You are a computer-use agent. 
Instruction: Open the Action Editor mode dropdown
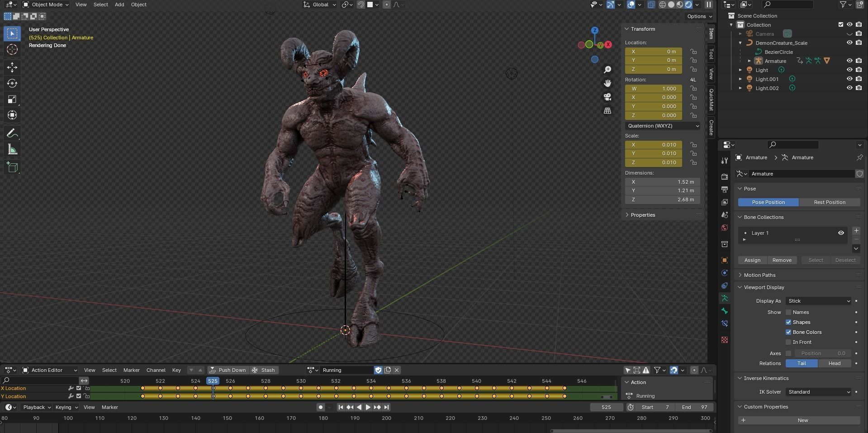tap(50, 370)
